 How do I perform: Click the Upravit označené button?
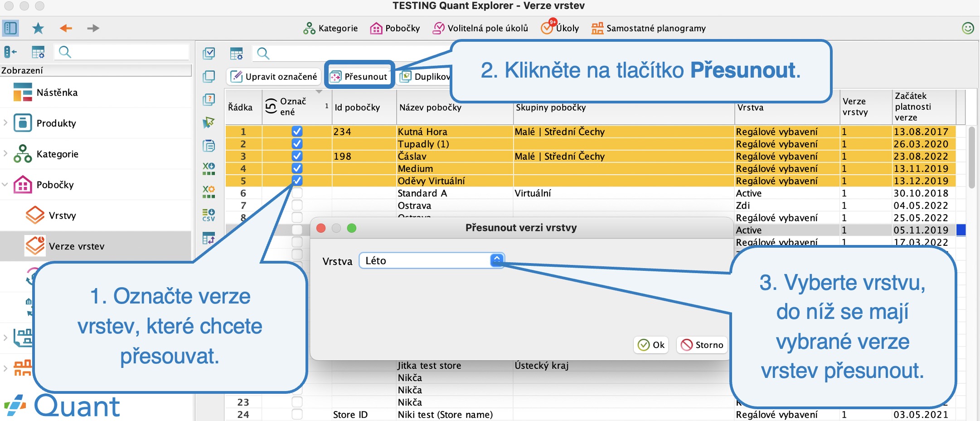[274, 77]
